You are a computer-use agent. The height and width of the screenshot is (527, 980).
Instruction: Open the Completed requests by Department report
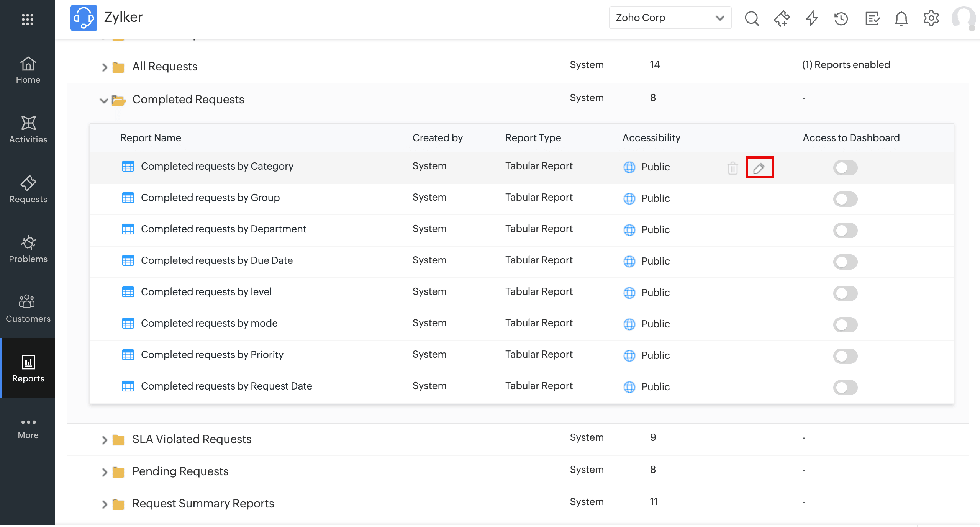(223, 229)
